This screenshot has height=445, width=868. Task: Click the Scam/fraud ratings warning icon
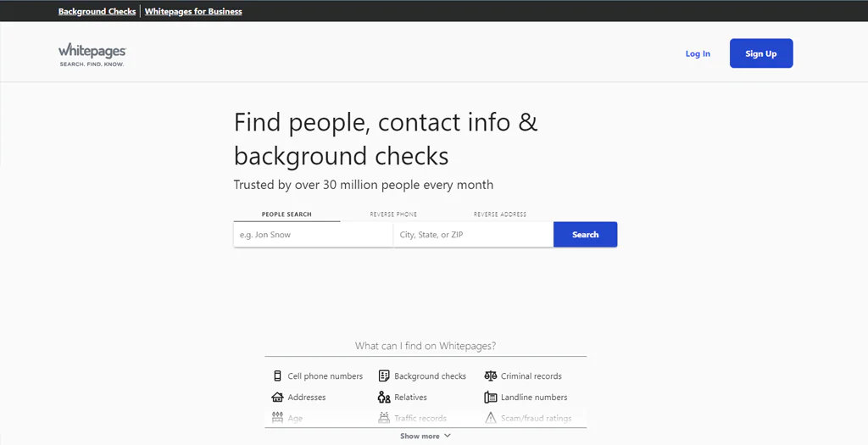[x=491, y=418]
